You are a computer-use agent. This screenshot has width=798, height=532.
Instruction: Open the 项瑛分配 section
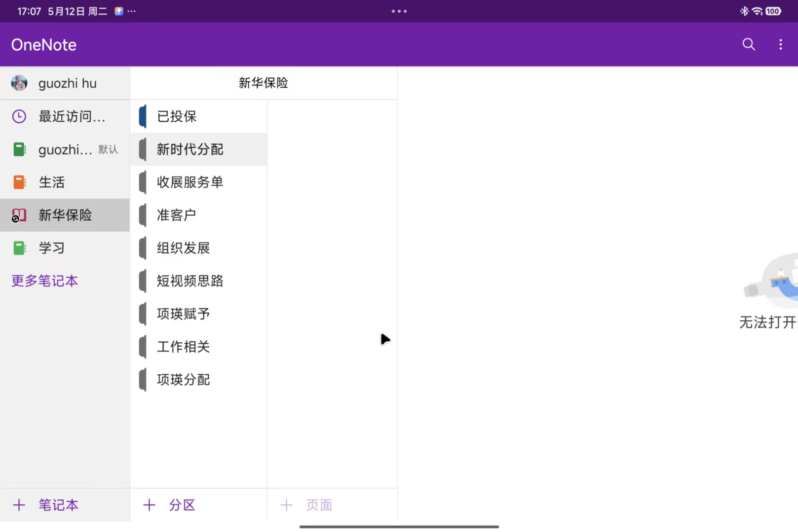coord(199,380)
